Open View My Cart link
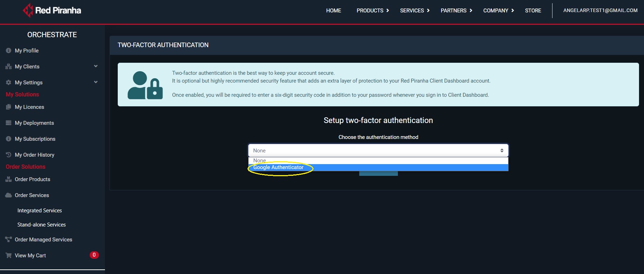644x274 pixels. pos(30,256)
